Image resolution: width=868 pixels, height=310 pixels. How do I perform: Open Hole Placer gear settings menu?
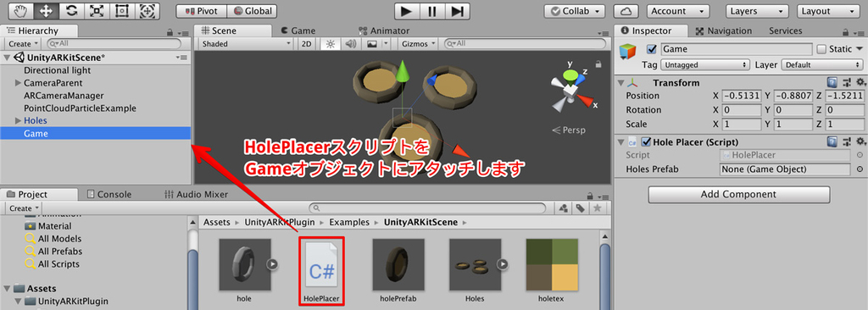[x=860, y=142]
